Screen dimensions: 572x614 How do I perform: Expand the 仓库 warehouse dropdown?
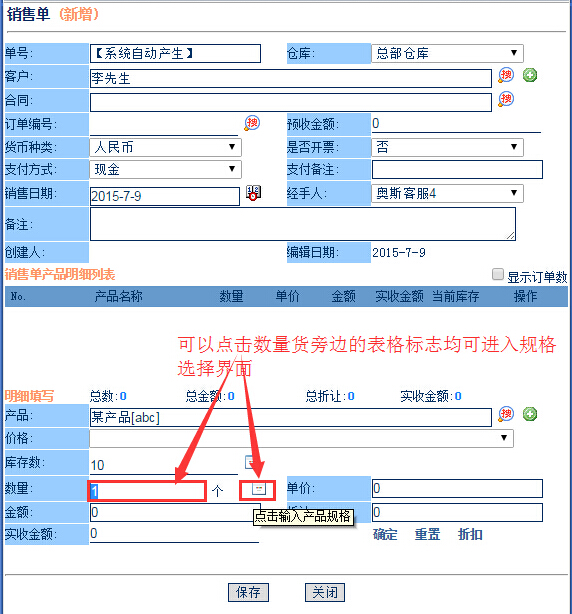tap(447, 53)
